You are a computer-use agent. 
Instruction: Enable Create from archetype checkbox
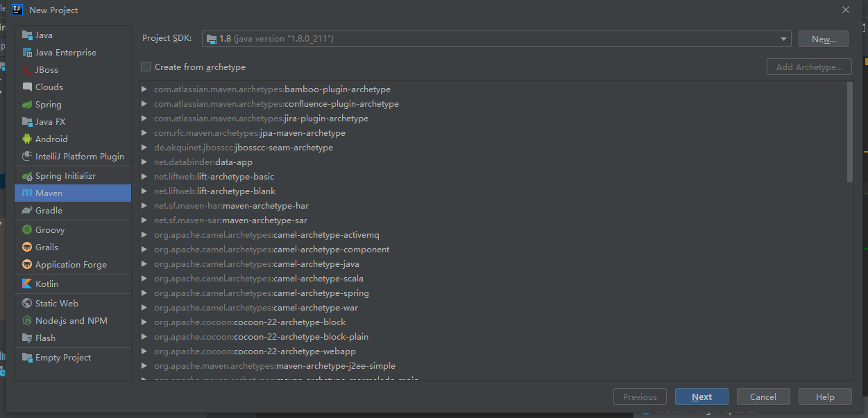point(146,67)
